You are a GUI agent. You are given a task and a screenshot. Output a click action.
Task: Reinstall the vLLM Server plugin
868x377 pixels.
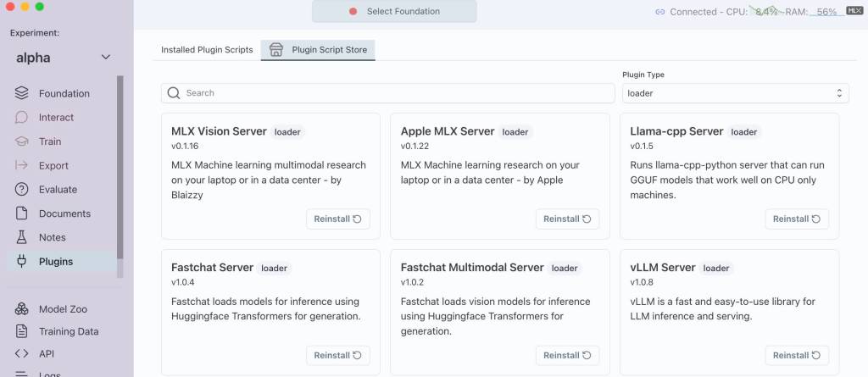point(796,355)
